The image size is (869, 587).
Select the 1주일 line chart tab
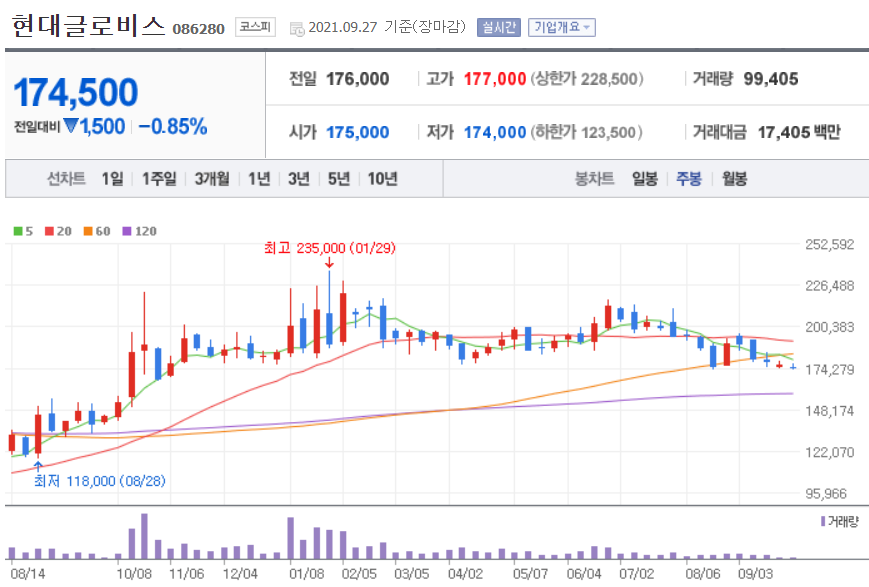pyautogui.click(x=159, y=178)
